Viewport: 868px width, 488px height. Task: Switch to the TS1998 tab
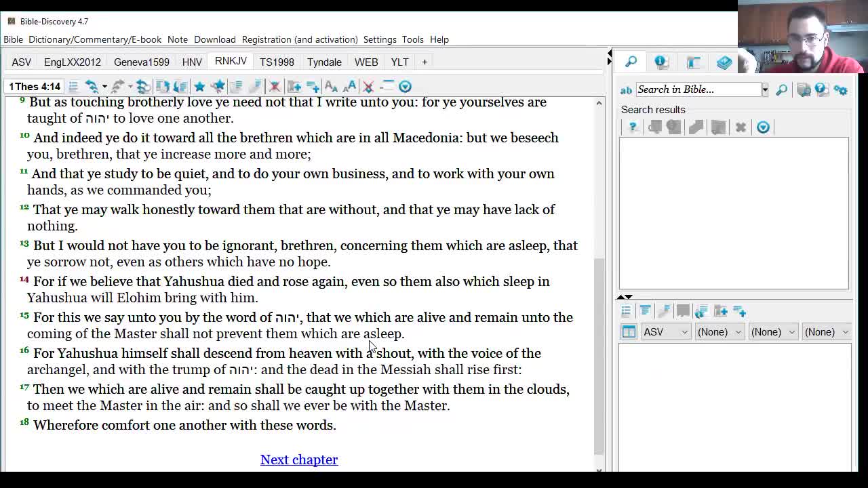click(277, 62)
